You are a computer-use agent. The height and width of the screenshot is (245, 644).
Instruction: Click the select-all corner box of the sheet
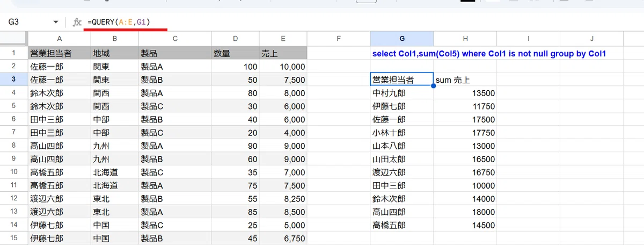point(13,38)
